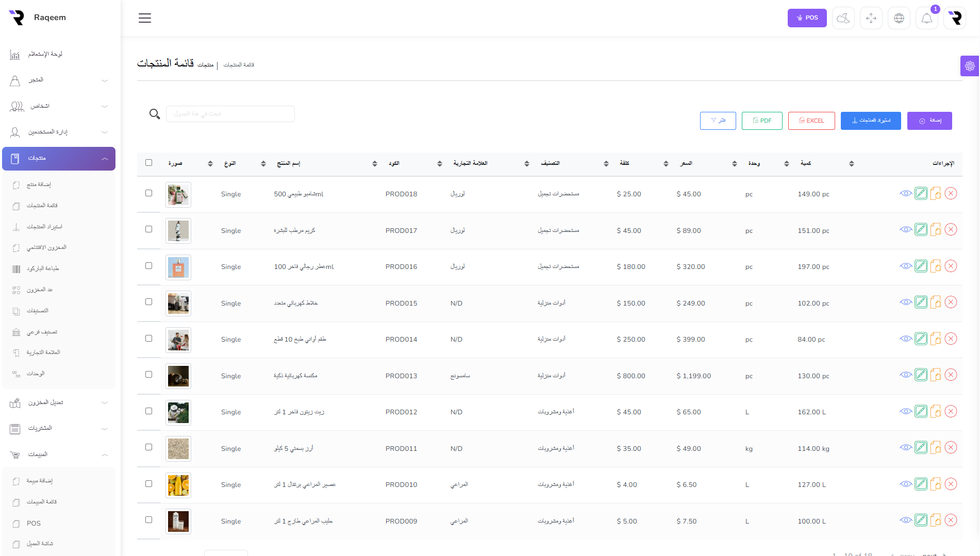The height and width of the screenshot is (556, 980).
Task: Click the red delete icon for PROD015
Action: click(x=951, y=302)
